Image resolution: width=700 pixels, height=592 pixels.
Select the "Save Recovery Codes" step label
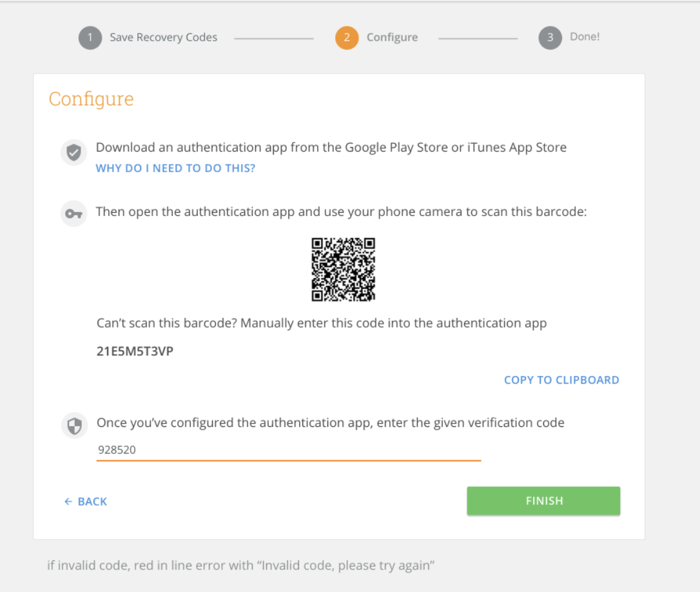(163, 37)
